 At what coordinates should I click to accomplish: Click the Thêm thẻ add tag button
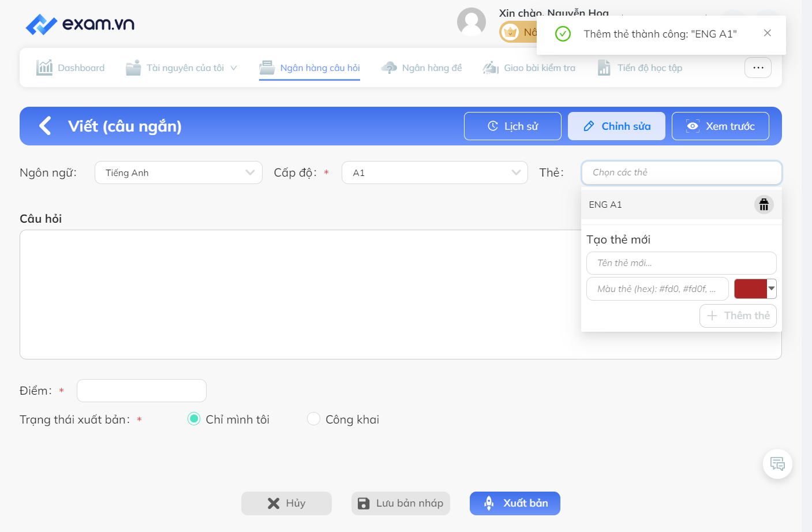point(738,316)
